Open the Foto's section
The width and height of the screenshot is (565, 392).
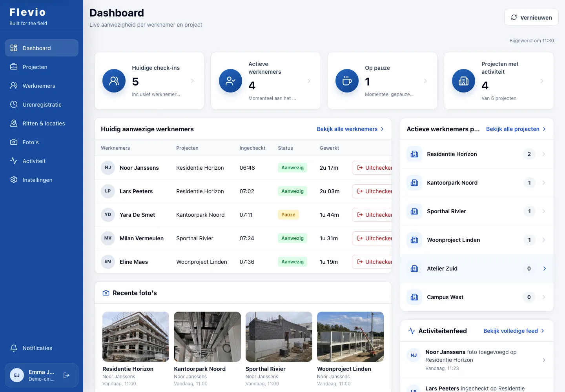42,142
